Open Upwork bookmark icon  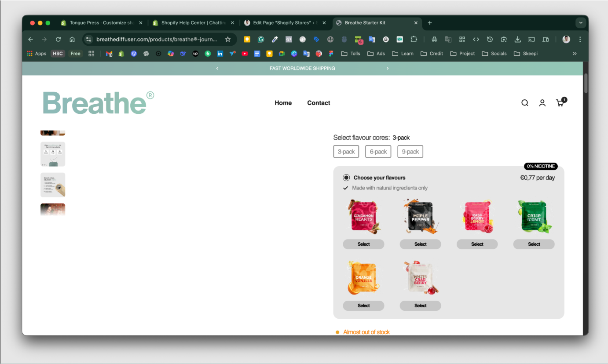195,54
